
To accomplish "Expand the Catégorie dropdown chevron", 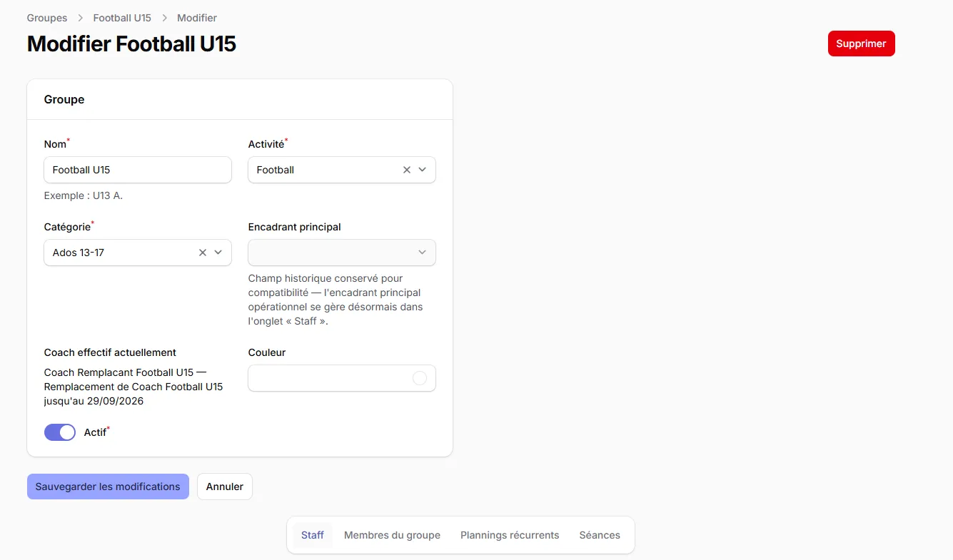I will pos(218,253).
